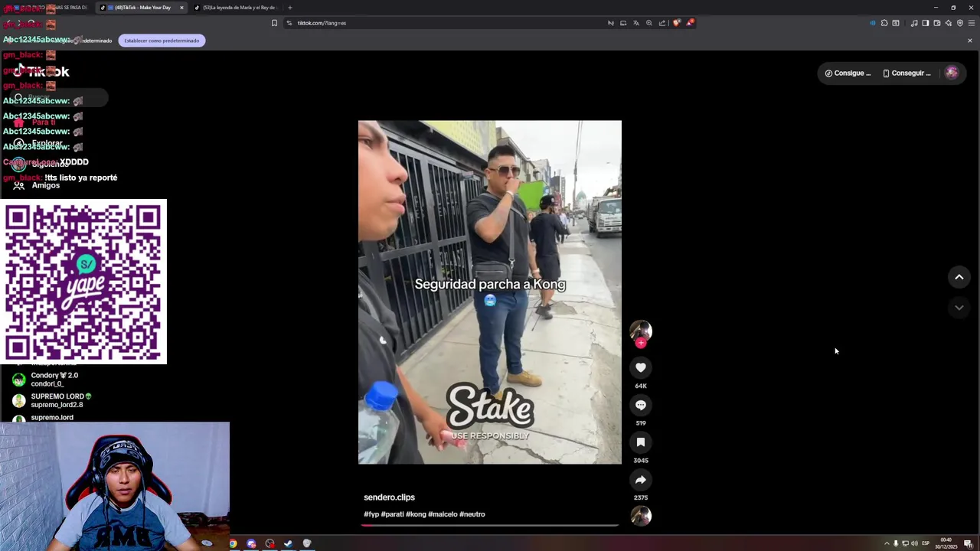Viewport: 980px width, 551px height.
Task: Click the Consigue... coins button
Action: click(x=848, y=73)
